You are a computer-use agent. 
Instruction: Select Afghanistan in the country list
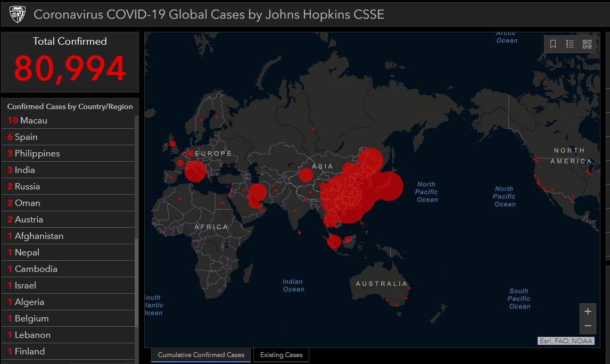click(x=68, y=236)
